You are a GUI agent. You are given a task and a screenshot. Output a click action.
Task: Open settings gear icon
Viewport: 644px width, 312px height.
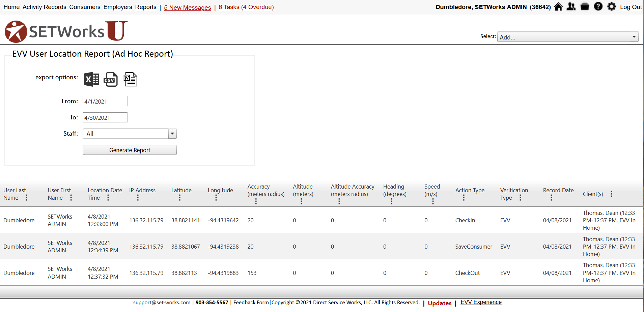tap(612, 6)
